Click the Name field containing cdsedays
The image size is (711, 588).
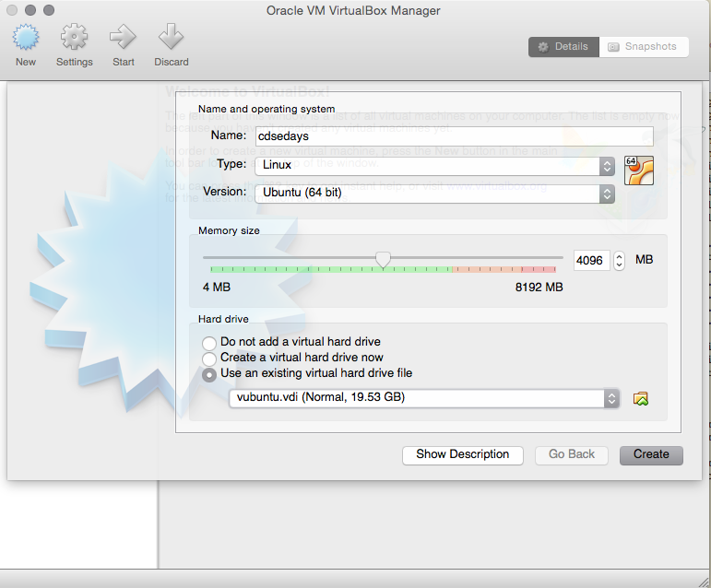point(453,136)
